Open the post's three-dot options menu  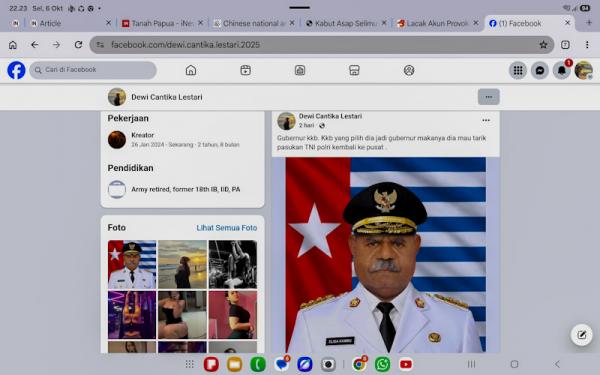[486, 120]
